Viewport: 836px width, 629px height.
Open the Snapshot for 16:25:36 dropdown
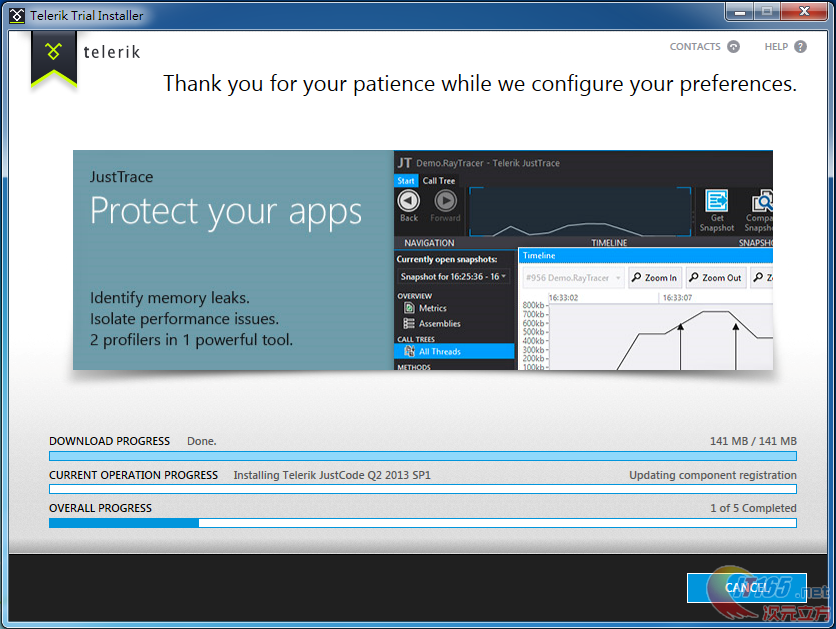coord(453,277)
